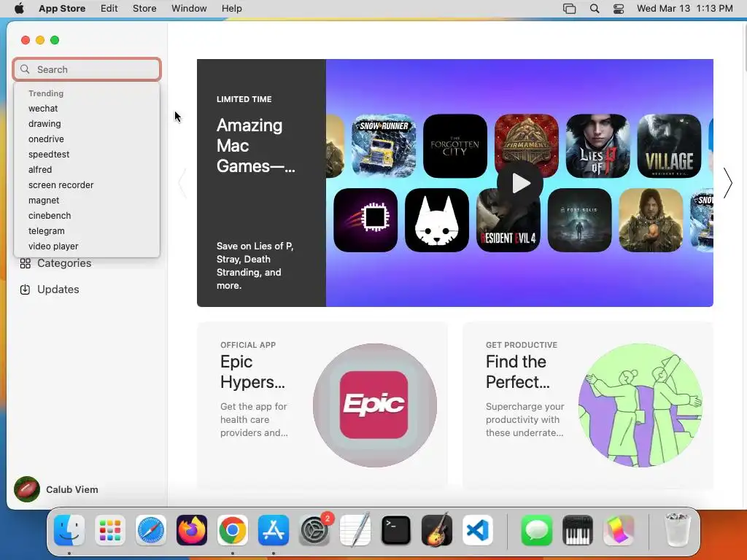The width and height of the screenshot is (747, 560).
Task: Launch GarageBand from the Dock
Action: point(437,529)
